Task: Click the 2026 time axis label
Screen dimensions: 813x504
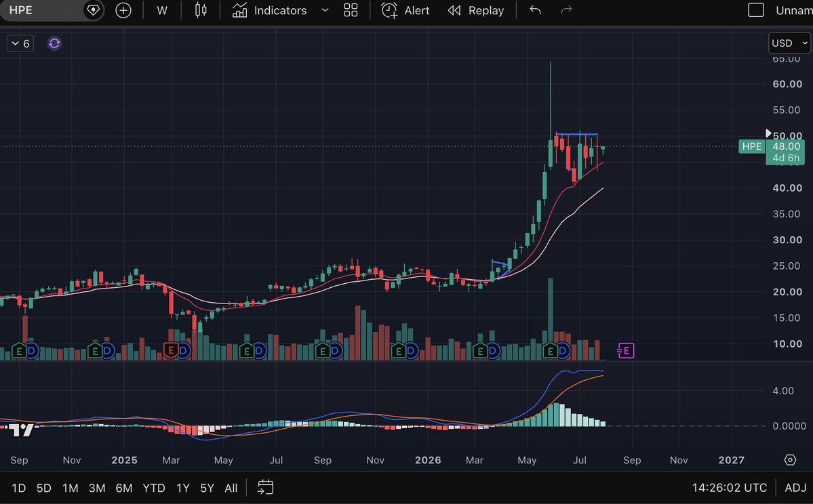Action: (428, 460)
